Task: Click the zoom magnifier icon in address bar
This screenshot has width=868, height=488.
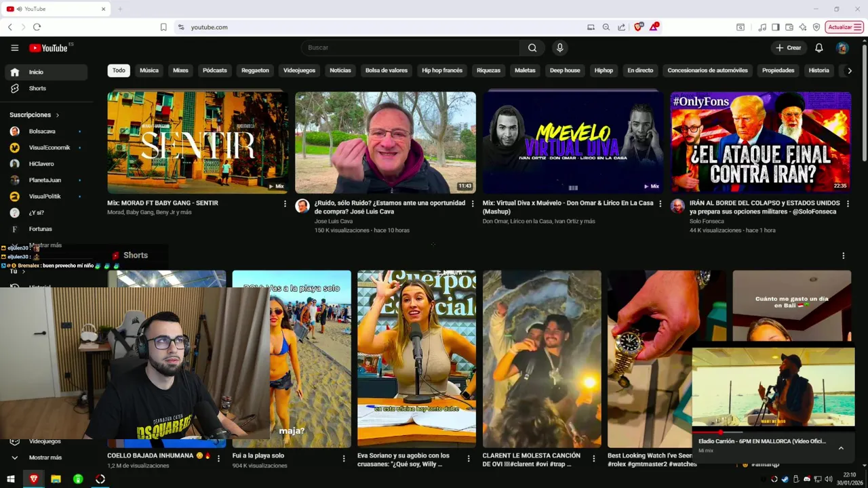Action: pyautogui.click(x=606, y=27)
